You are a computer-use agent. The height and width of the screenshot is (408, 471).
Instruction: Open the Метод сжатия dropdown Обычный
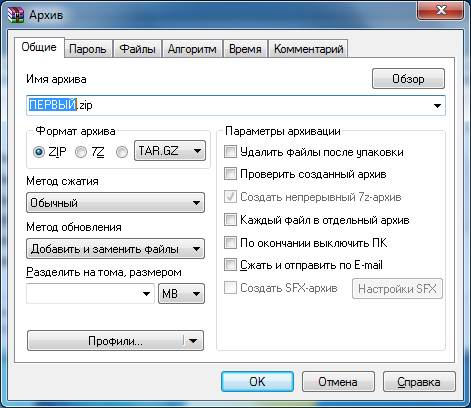115,203
